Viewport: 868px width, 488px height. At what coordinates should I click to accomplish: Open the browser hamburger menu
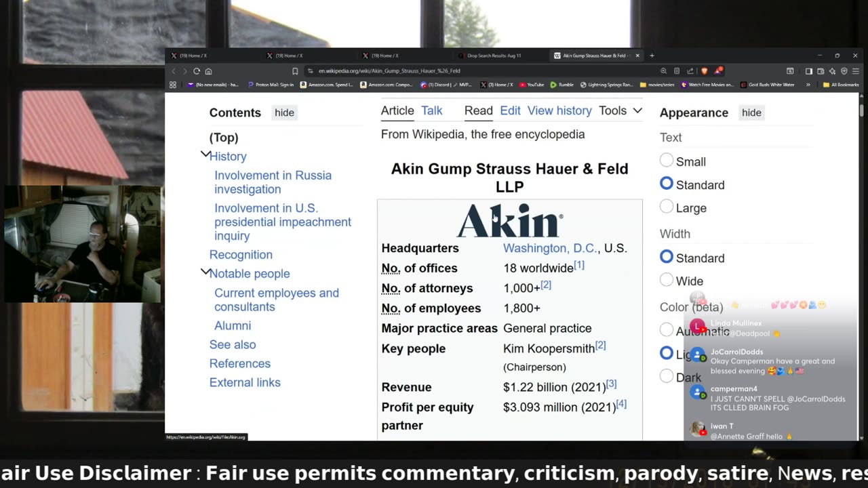(856, 71)
